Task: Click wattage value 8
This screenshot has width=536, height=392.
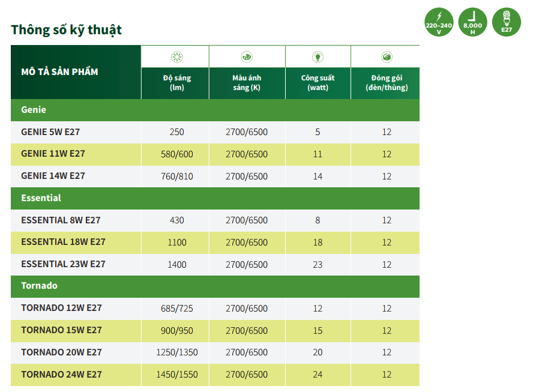Action: click(x=318, y=220)
